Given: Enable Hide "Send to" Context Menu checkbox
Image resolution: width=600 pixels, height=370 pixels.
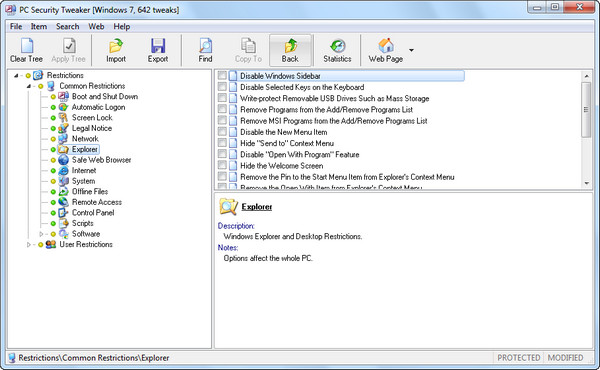Looking at the screenshot, I should tap(222, 143).
